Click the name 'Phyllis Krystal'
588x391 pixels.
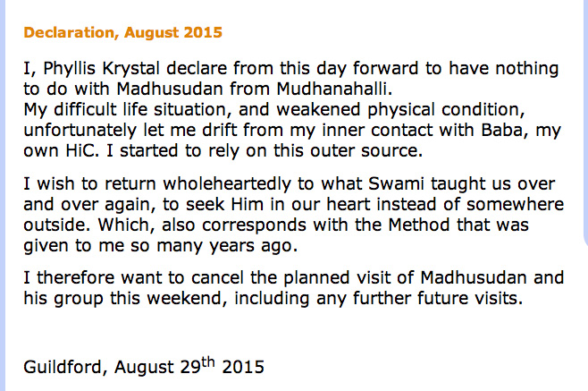pos(101,69)
